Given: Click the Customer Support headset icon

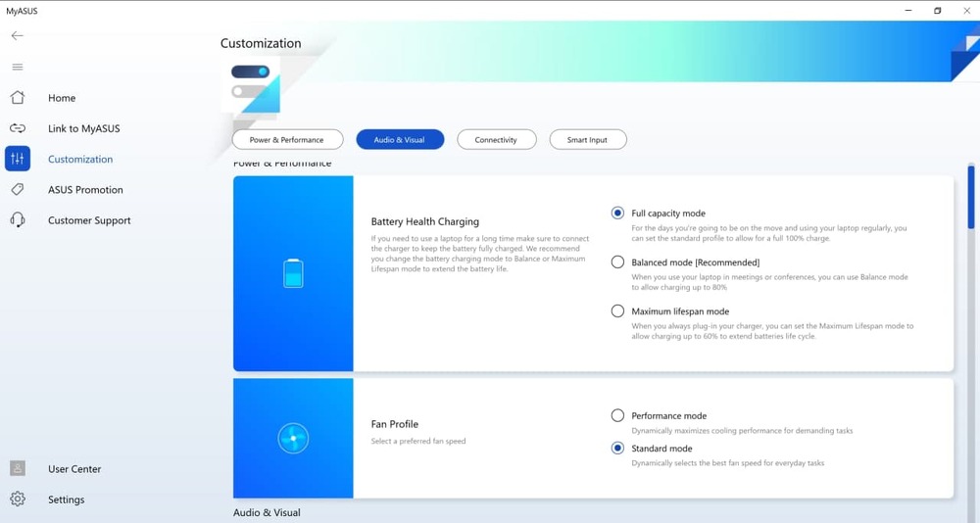Looking at the screenshot, I should [18, 220].
